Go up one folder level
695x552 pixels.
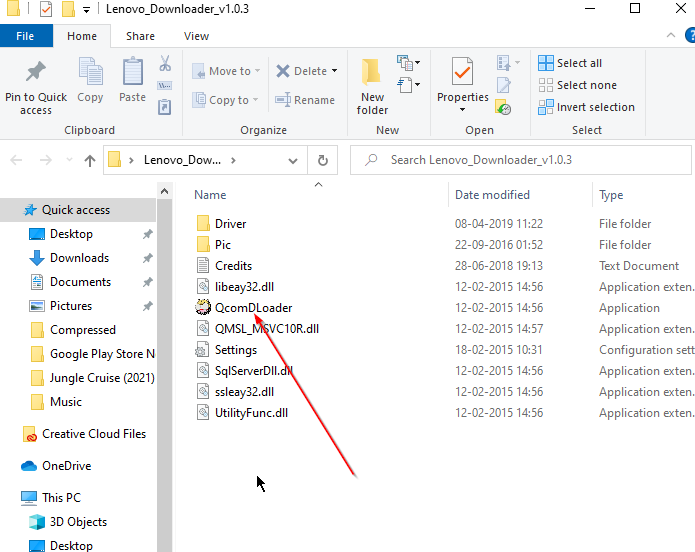pyautogui.click(x=90, y=161)
